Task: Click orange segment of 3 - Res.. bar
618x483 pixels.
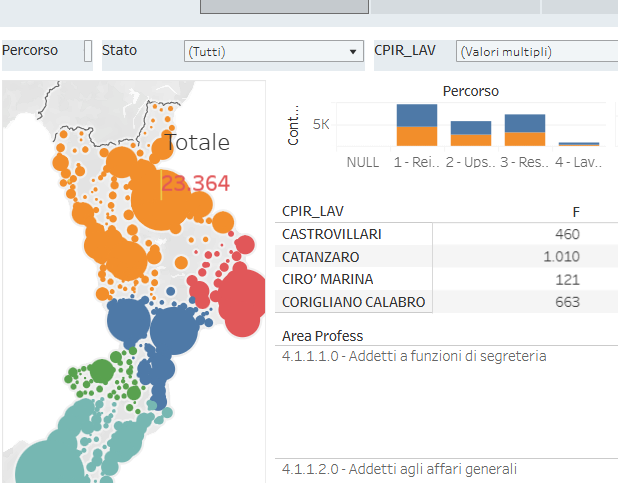Action: click(525, 139)
